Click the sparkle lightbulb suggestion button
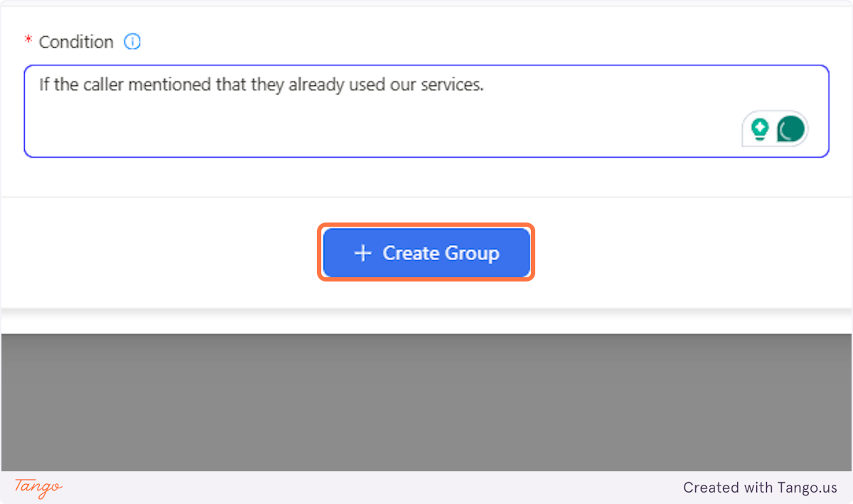Image resolution: width=853 pixels, height=504 pixels. (759, 129)
